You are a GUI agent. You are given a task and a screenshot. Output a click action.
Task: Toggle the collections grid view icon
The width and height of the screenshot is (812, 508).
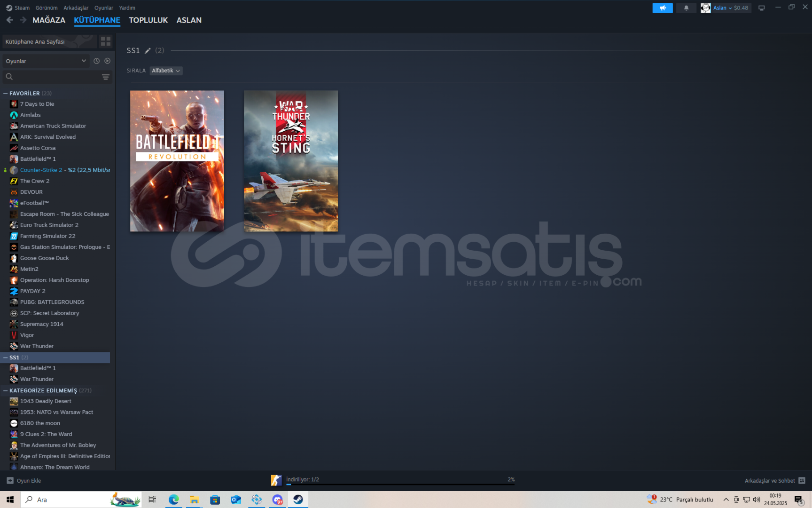(x=106, y=41)
